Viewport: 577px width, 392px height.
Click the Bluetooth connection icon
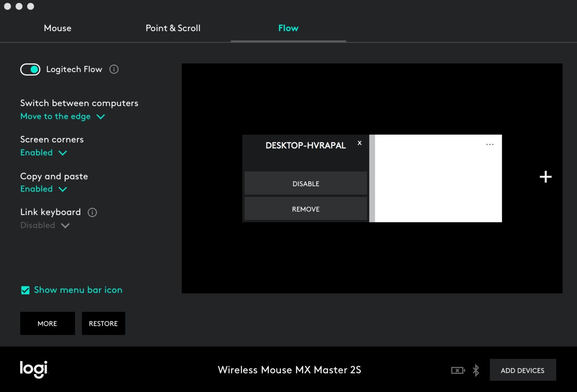coord(476,370)
